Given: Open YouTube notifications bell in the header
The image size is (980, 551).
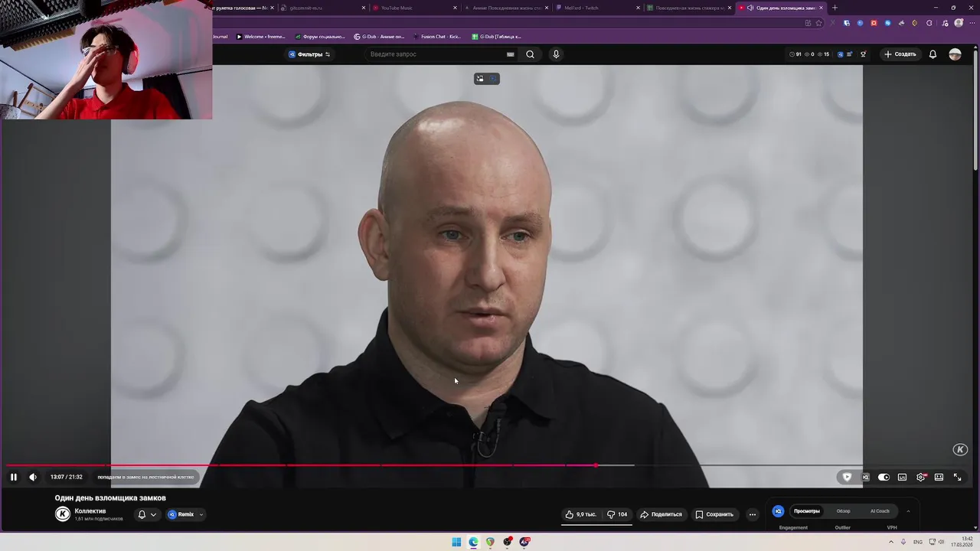Looking at the screenshot, I should click(933, 54).
